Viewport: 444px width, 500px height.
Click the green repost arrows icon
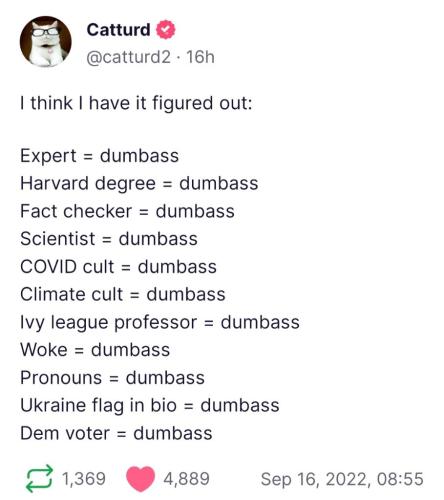click(x=39, y=479)
